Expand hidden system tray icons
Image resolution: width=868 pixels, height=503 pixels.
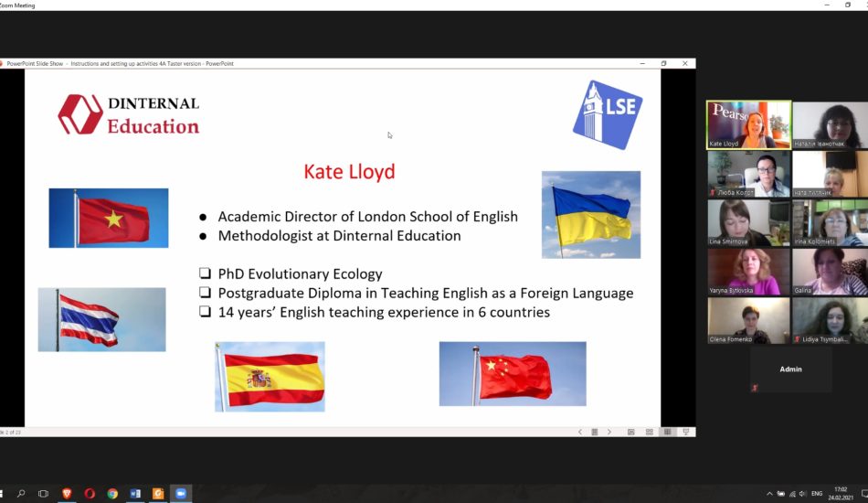[x=769, y=494]
